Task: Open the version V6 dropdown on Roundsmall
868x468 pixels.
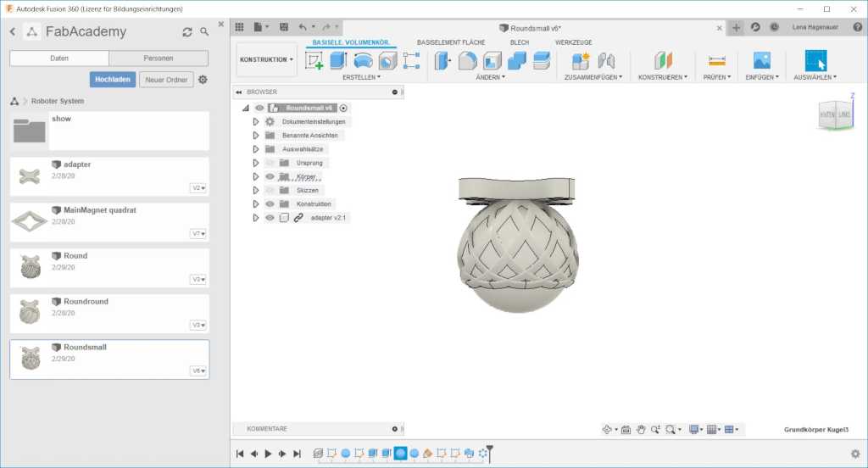Action: 198,370
